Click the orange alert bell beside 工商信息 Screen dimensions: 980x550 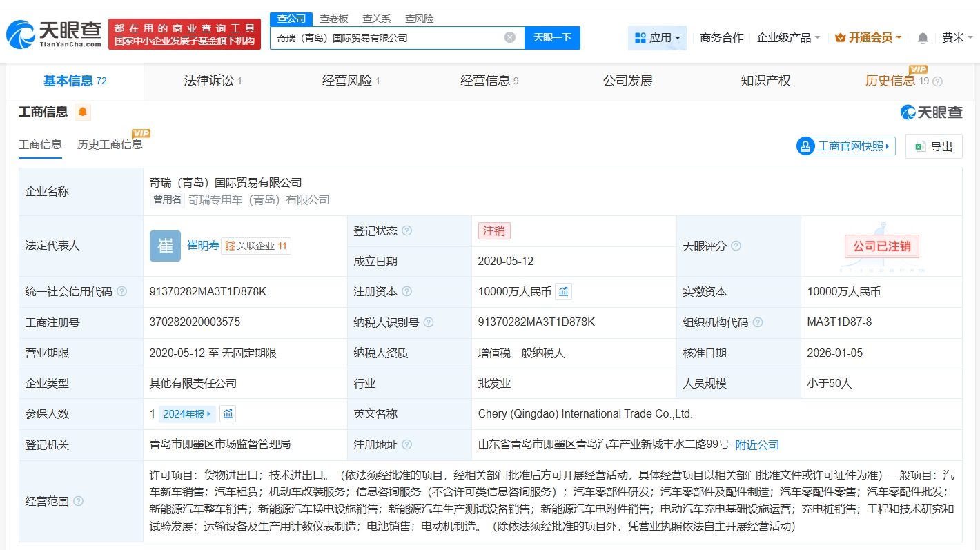(x=83, y=112)
